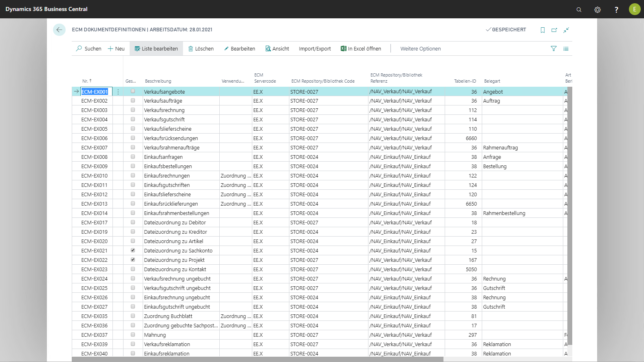Toggle checkbox for Einkaufsanfragen row

click(x=133, y=156)
